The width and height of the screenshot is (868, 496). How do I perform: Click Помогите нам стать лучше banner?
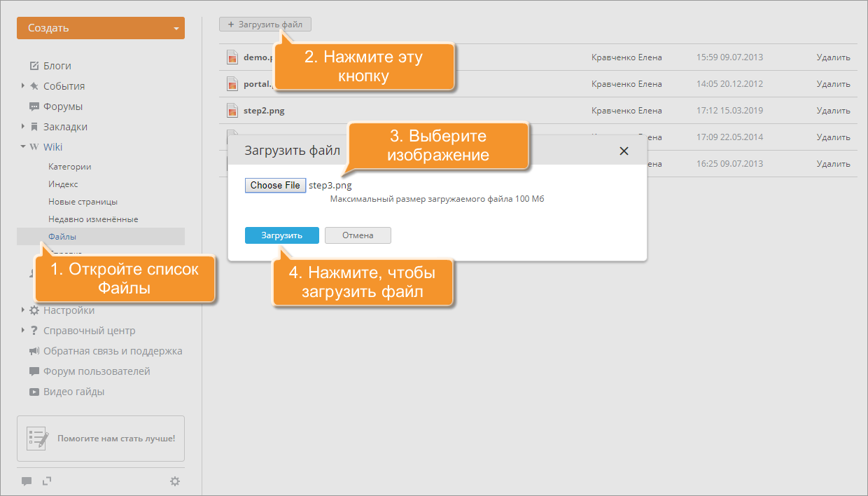(x=101, y=439)
